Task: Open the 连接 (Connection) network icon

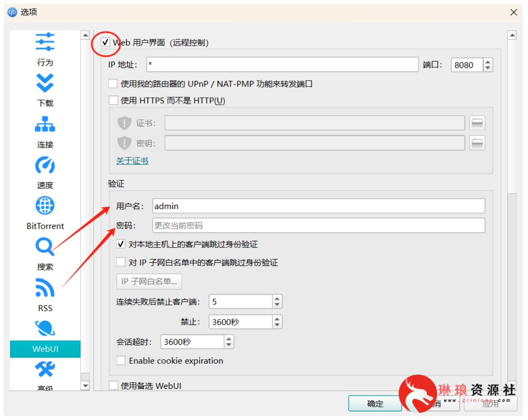Action: 45,124
